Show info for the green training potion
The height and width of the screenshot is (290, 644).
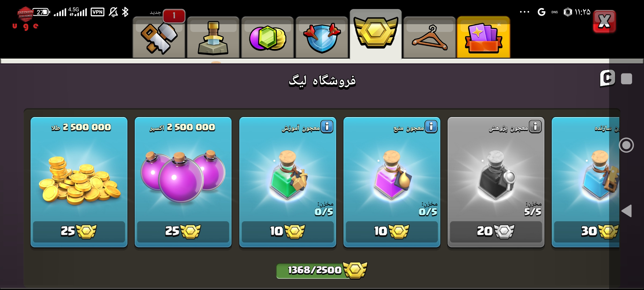click(x=327, y=126)
